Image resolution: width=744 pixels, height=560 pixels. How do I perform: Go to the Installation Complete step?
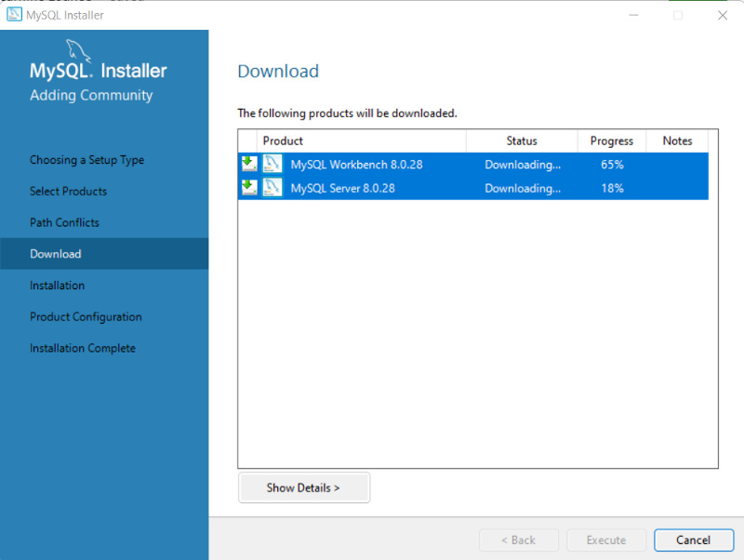pyautogui.click(x=83, y=348)
